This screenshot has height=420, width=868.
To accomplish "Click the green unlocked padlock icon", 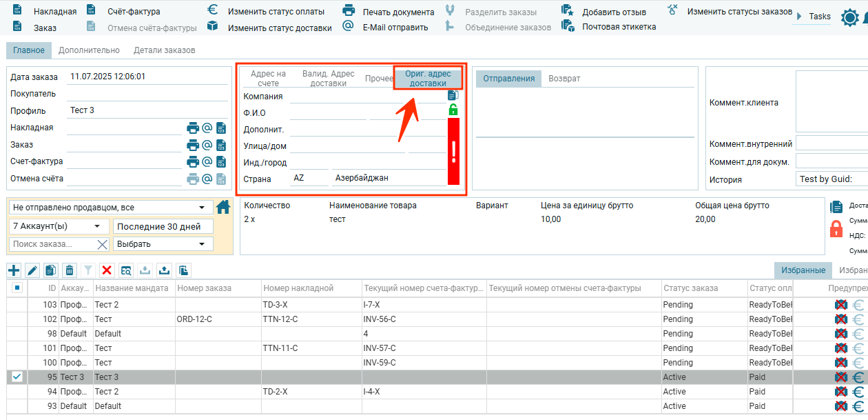I will coord(453,110).
